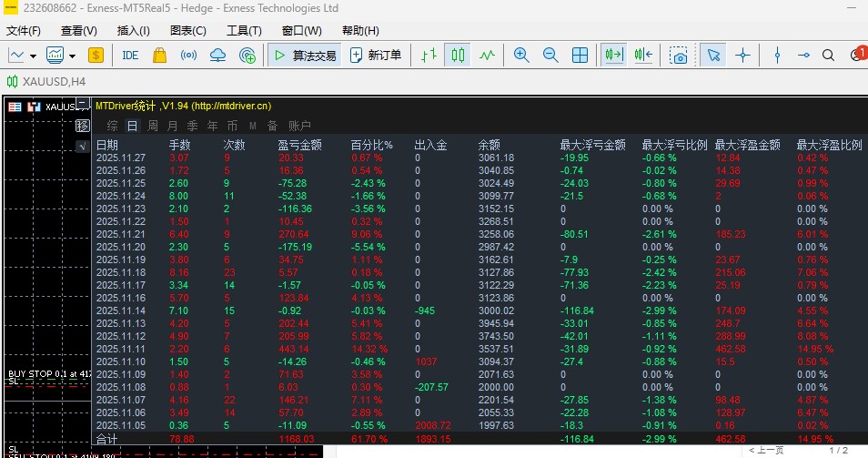Click the 盈亏金额 column header
Image resolution: width=868 pixels, height=458 pixels.
(x=299, y=145)
